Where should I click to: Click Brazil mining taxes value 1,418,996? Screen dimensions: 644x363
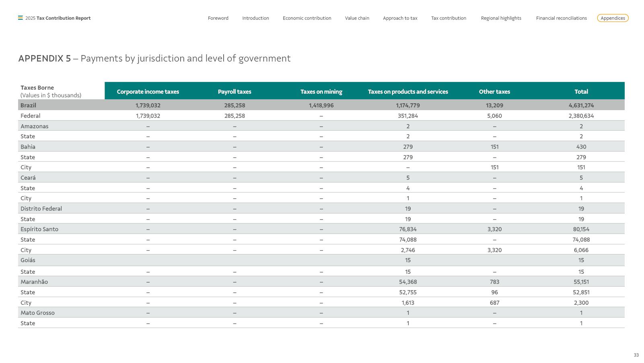[x=321, y=105]
